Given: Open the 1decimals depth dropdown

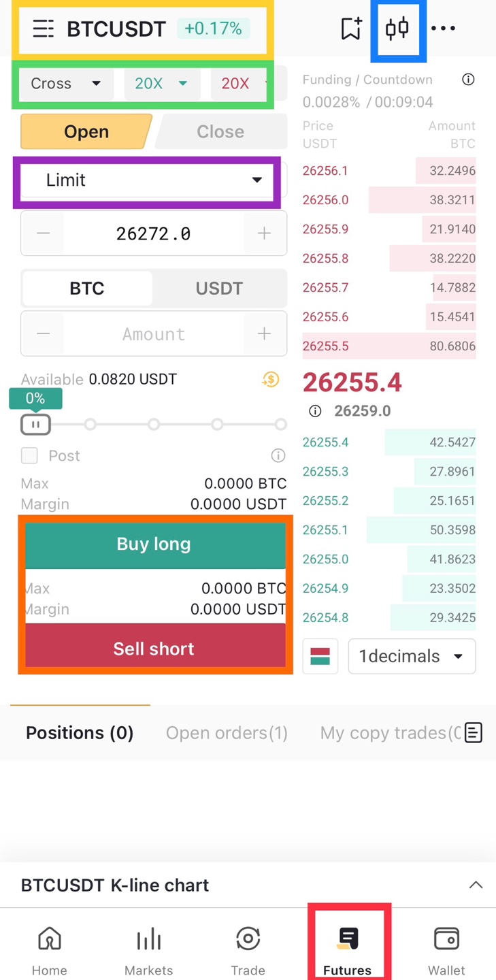Looking at the screenshot, I should (x=412, y=656).
